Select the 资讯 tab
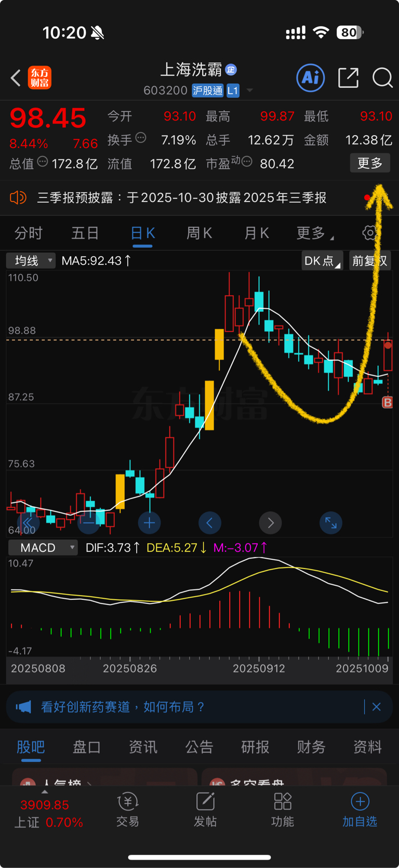 pos(143,747)
